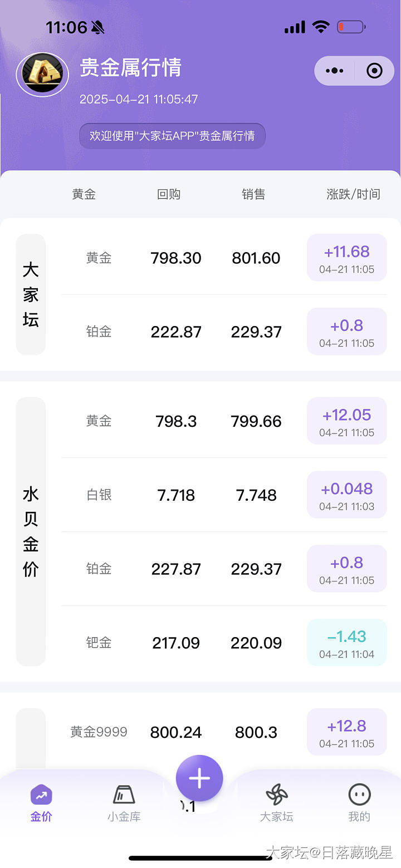
Task: Open the +0.048 silver change badge
Action: point(346,495)
